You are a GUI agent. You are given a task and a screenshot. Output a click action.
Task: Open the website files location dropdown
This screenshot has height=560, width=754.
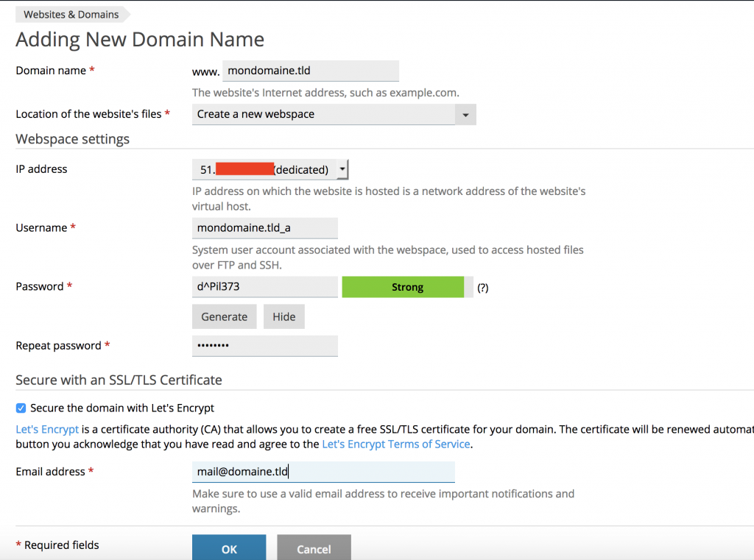[324, 114]
